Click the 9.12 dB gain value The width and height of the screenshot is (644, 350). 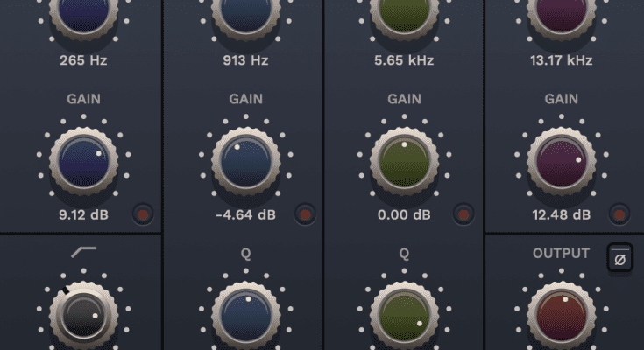pos(83,214)
